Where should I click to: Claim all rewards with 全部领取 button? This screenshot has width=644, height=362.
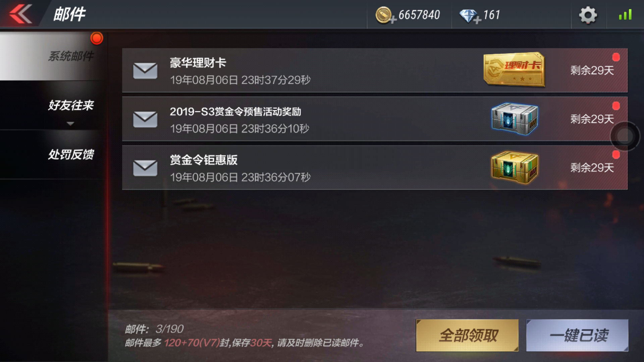tap(467, 335)
